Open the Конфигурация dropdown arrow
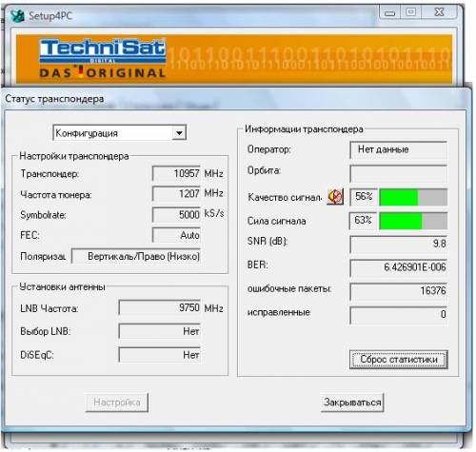 click(179, 133)
